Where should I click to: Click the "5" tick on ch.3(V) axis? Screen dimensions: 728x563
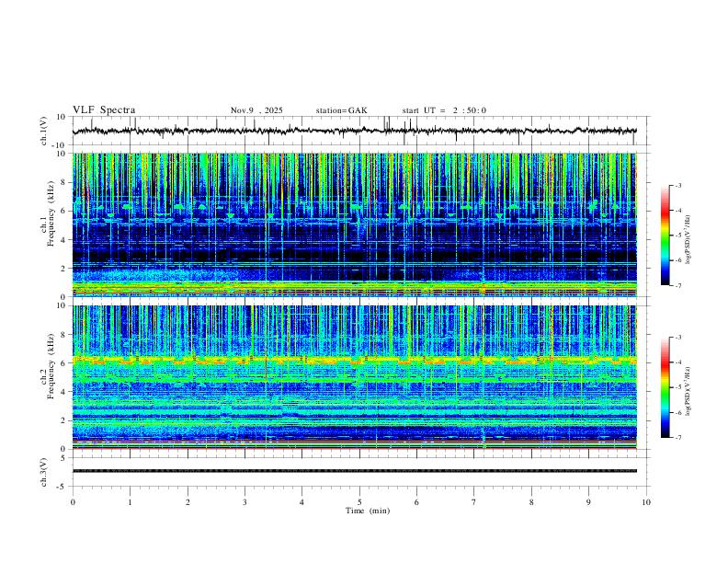coord(64,457)
